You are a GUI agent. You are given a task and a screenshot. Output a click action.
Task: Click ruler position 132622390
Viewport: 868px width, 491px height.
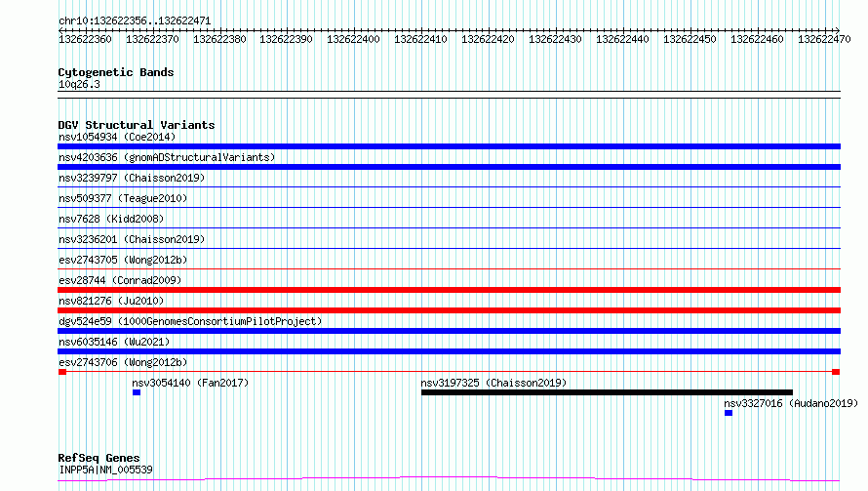(x=286, y=39)
